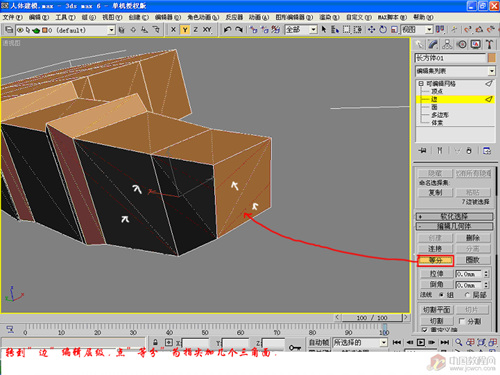Open the Display panel tab

pyautogui.click(x=476, y=44)
